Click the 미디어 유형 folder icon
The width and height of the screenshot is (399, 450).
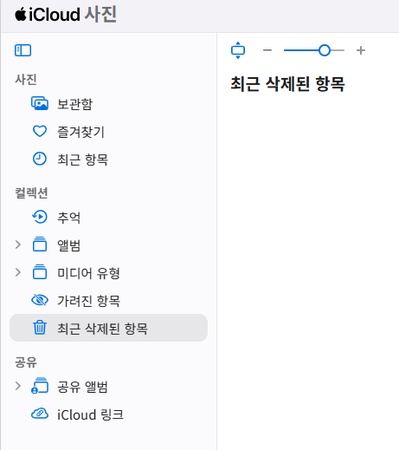[40, 272]
